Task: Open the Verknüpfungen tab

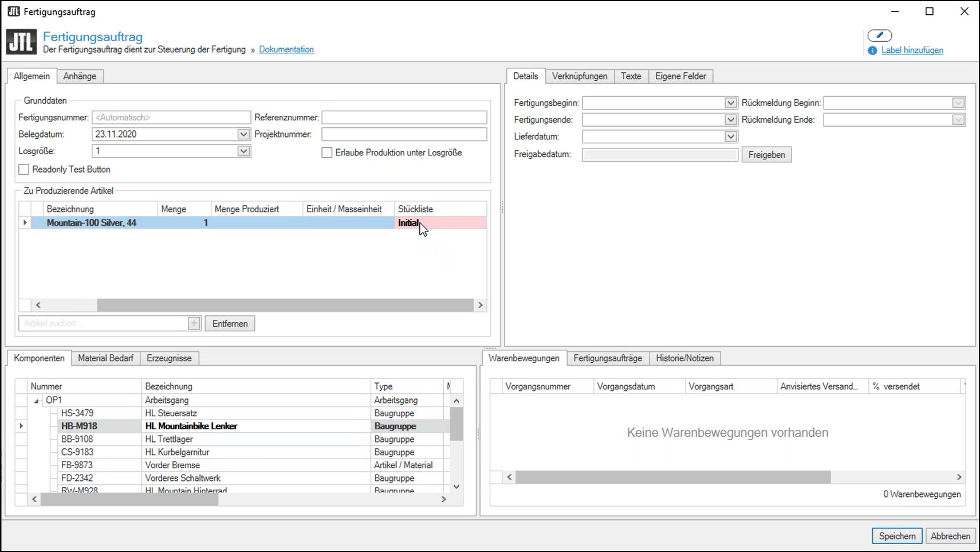Action: (579, 76)
